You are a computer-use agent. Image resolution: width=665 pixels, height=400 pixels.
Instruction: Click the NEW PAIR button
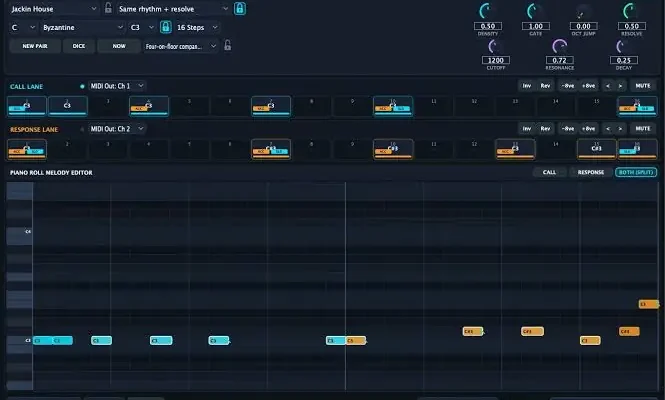[x=35, y=46]
